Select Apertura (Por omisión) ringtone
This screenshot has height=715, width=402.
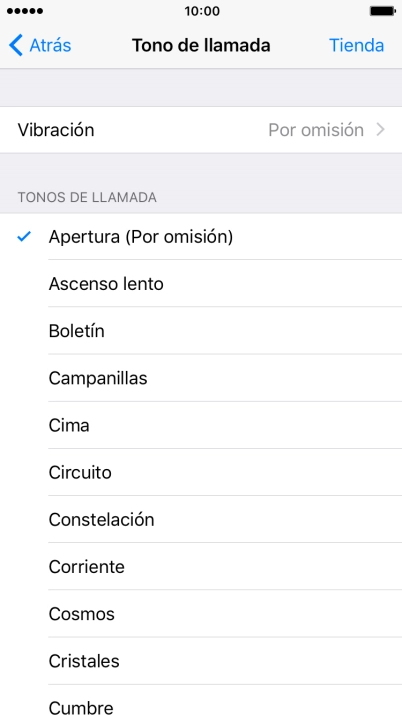click(201, 237)
